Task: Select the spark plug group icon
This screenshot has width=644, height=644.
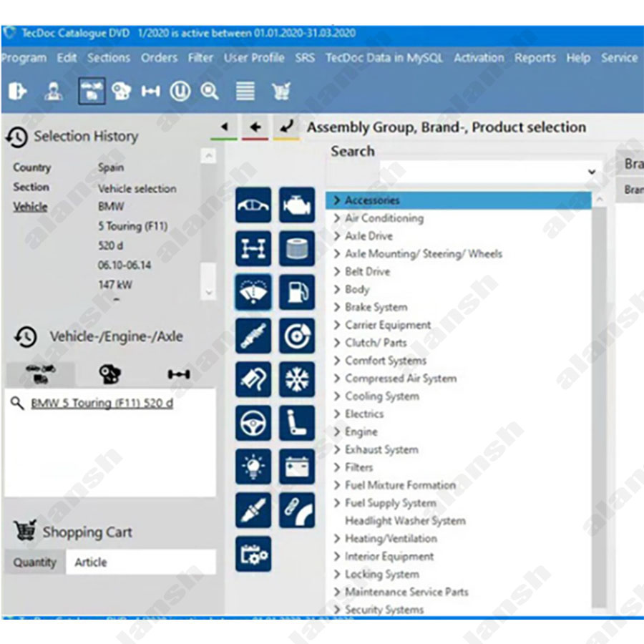Action: (253, 510)
